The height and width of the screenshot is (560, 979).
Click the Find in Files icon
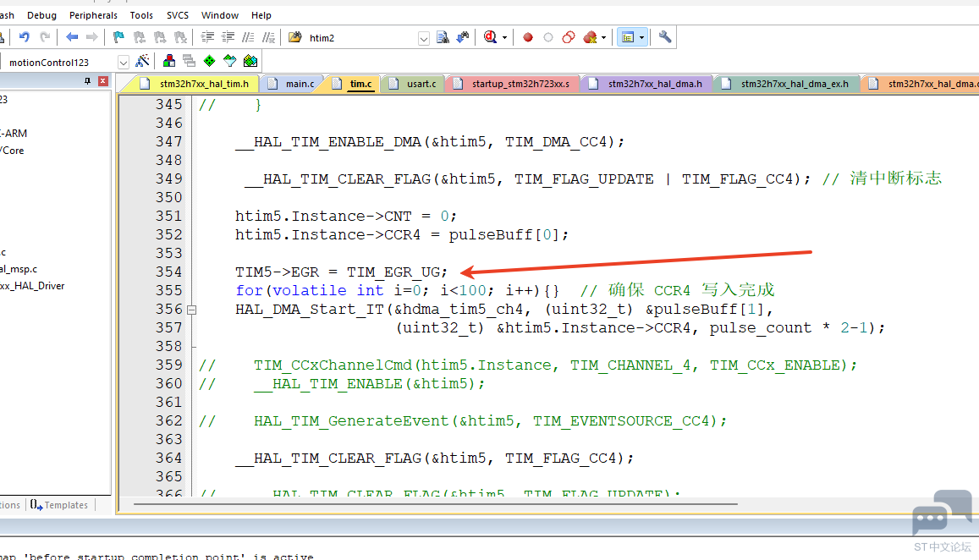coord(443,37)
